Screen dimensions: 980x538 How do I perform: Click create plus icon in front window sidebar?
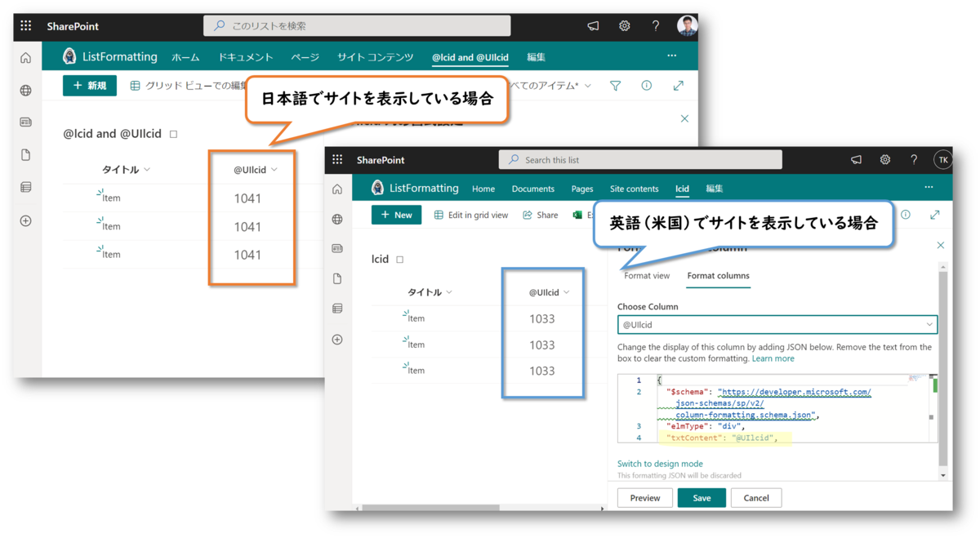point(337,340)
